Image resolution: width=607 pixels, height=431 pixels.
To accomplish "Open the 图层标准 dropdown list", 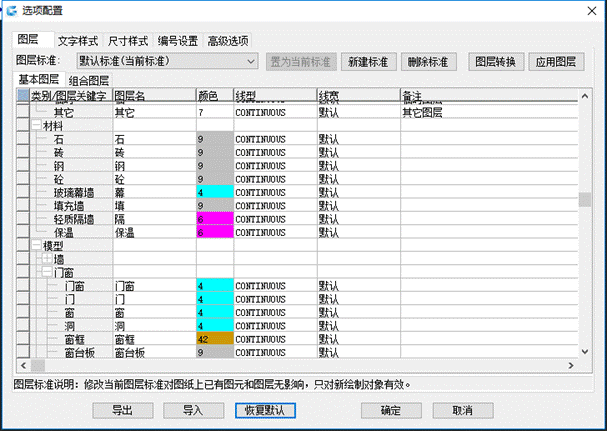I will tap(251, 62).
